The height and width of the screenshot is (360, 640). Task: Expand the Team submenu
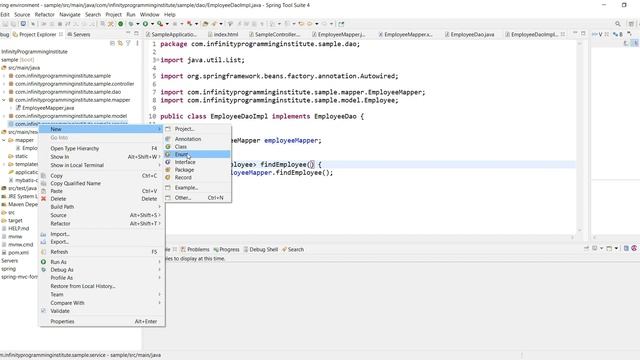point(101,295)
